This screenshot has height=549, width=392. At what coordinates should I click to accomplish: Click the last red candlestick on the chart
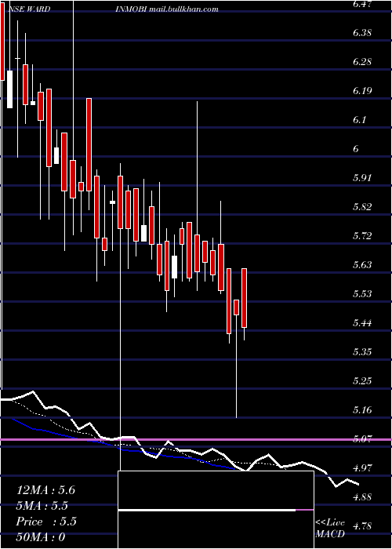[245, 298]
